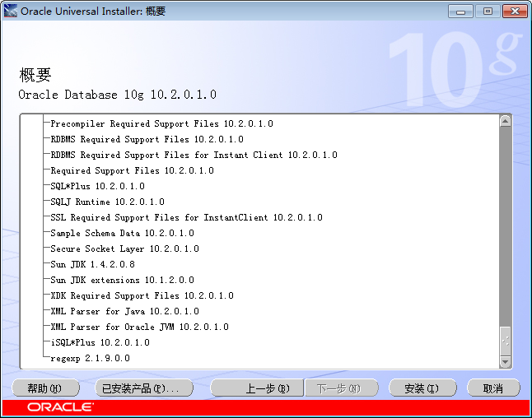
Task: Minimize the Oracle Universal Installer window
Action: [x=460, y=12]
